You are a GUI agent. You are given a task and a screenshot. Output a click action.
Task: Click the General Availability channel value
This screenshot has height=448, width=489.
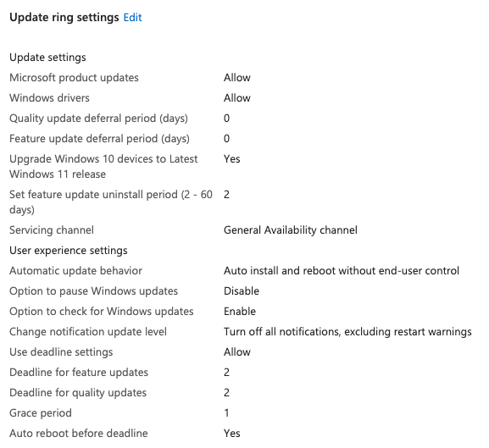pos(291,230)
